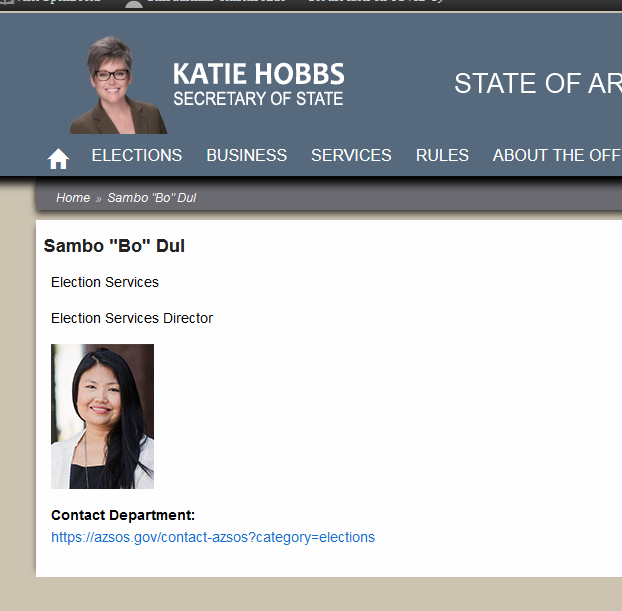Open the elections contact department link
The width and height of the screenshot is (622, 611).
coord(213,537)
